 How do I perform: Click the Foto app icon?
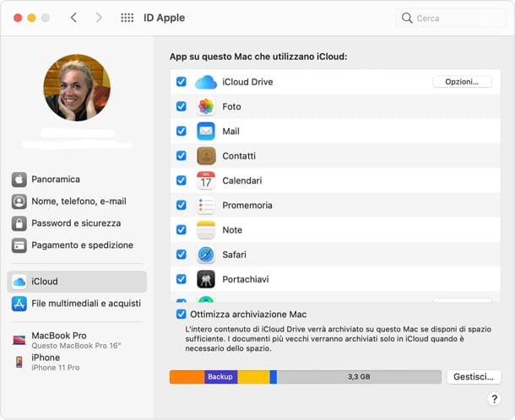point(206,106)
